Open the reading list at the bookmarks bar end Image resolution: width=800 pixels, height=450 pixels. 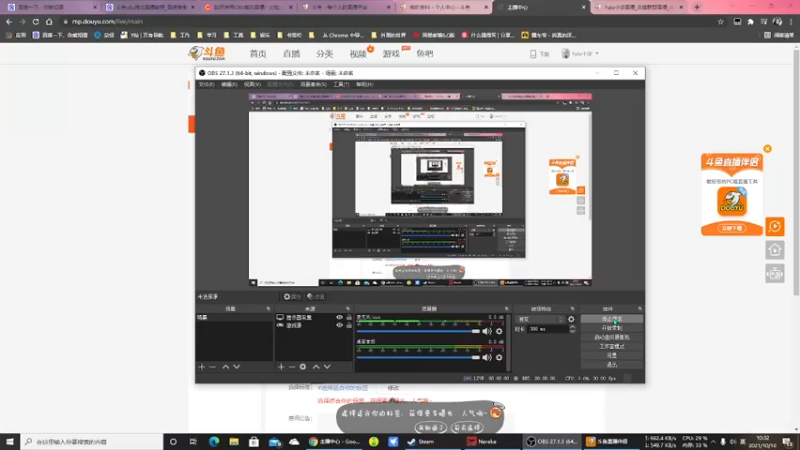tap(779, 35)
